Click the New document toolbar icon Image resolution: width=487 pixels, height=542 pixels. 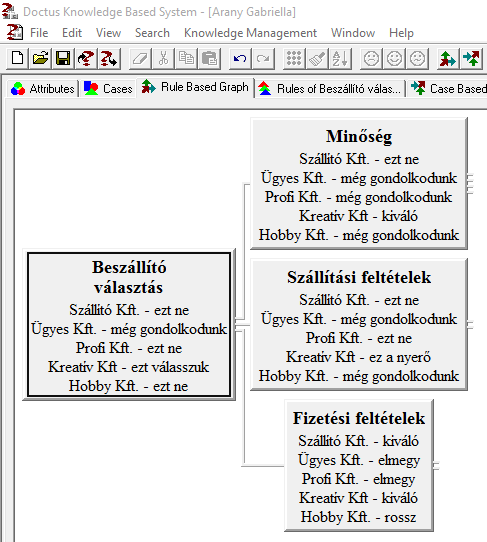(x=18, y=58)
